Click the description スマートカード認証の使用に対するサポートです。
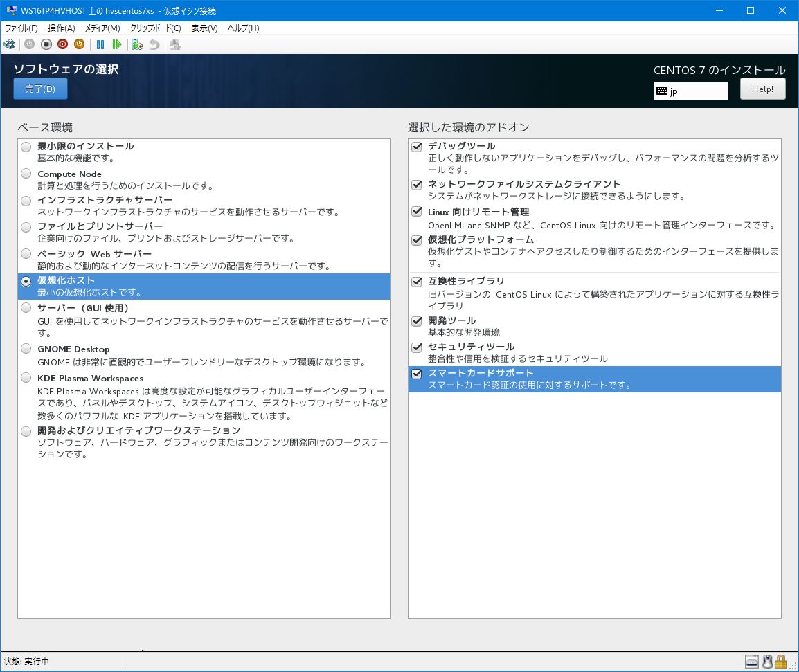Image resolution: width=799 pixels, height=672 pixels. pyautogui.click(x=530, y=385)
